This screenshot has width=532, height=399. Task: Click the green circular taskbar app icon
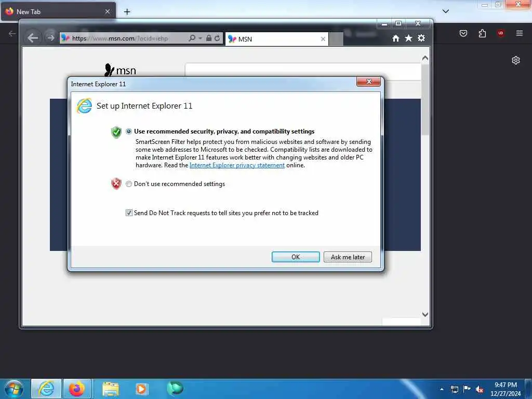175,388
